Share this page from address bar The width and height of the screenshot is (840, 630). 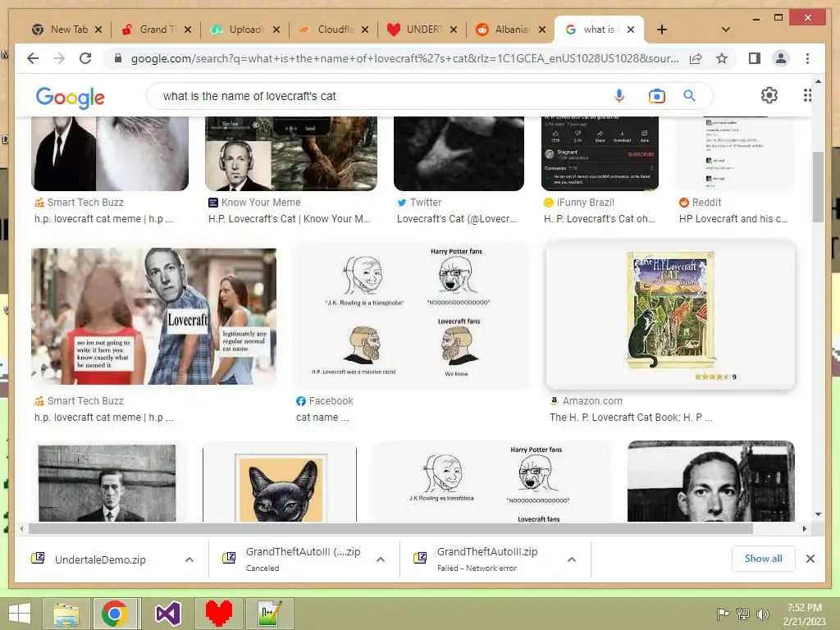(696, 58)
